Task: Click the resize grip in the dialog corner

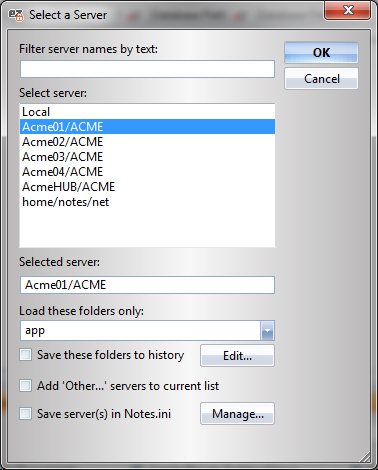Action: coord(365,456)
